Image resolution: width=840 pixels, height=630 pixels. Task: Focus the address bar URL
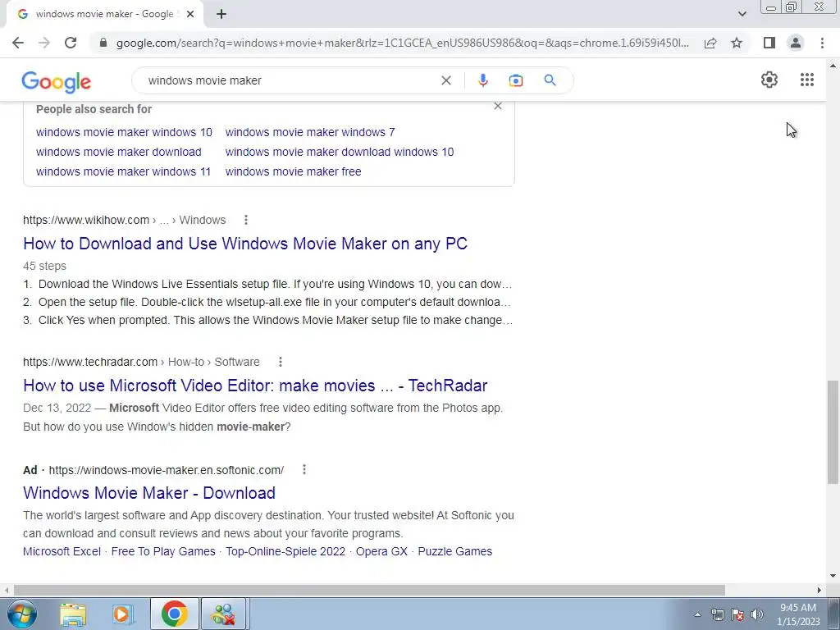click(402, 43)
